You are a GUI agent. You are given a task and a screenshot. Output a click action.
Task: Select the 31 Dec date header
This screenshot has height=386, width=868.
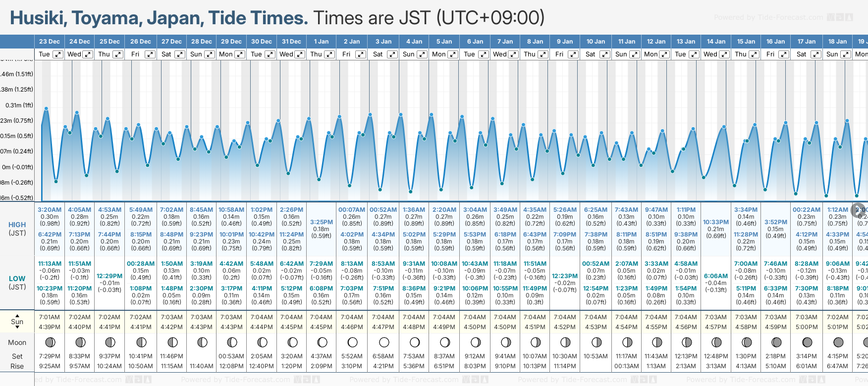[291, 42]
